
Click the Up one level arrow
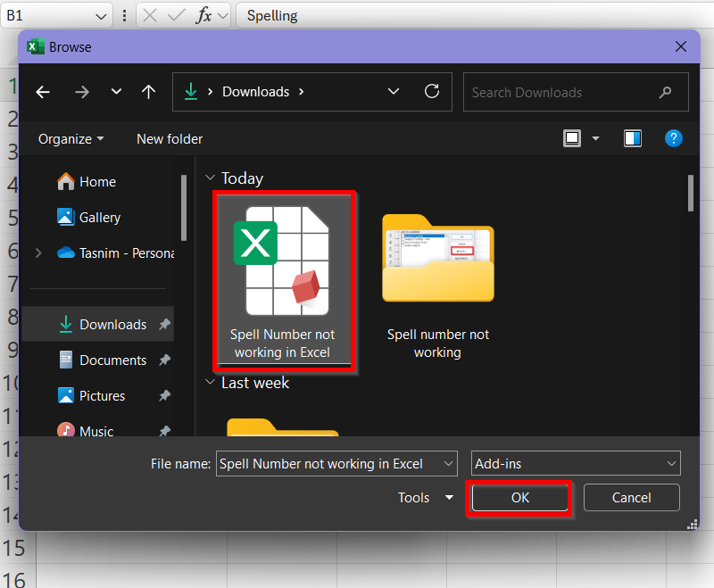click(x=149, y=92)
